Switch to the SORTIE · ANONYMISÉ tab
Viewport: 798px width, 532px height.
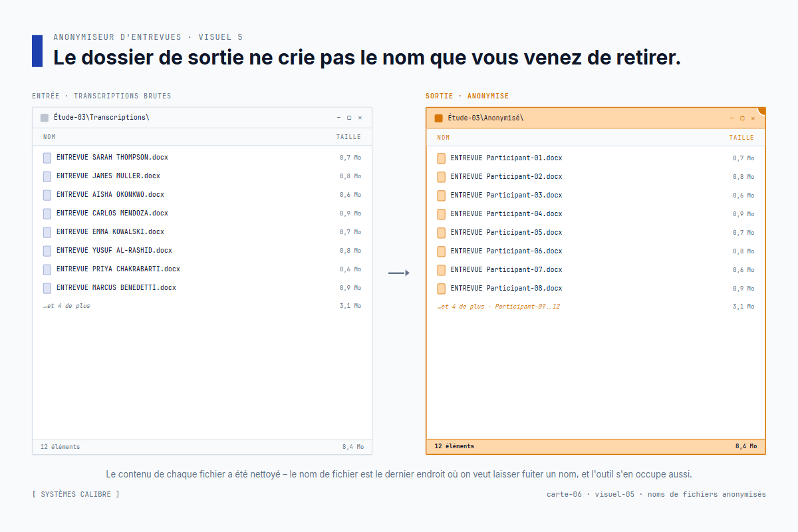[467, 95]
